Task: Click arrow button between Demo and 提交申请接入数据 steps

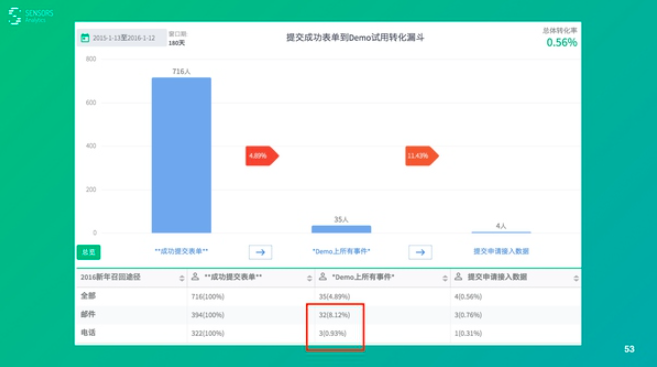Action: click(420, 252)
